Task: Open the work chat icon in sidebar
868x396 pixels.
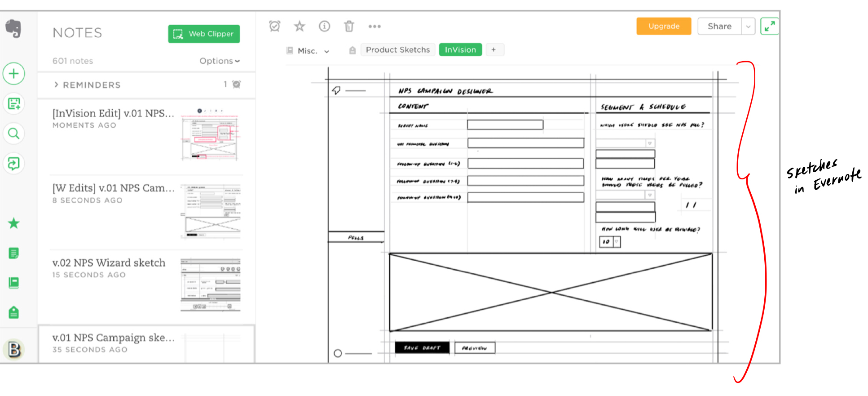Action: [14, 163]
